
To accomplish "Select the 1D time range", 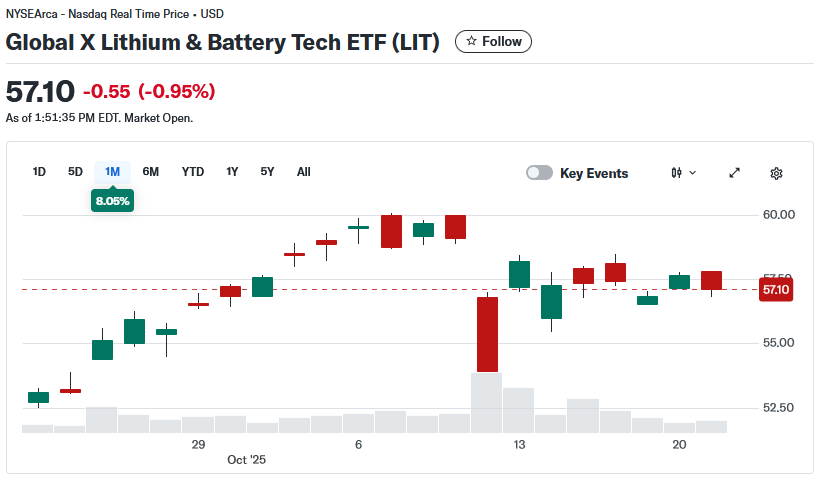I will point(39,172).
